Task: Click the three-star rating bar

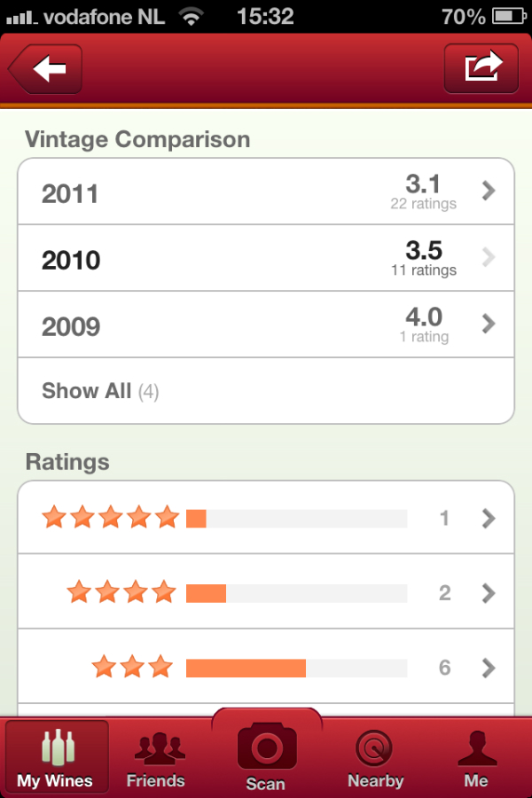Action: [x=296, y=668]
